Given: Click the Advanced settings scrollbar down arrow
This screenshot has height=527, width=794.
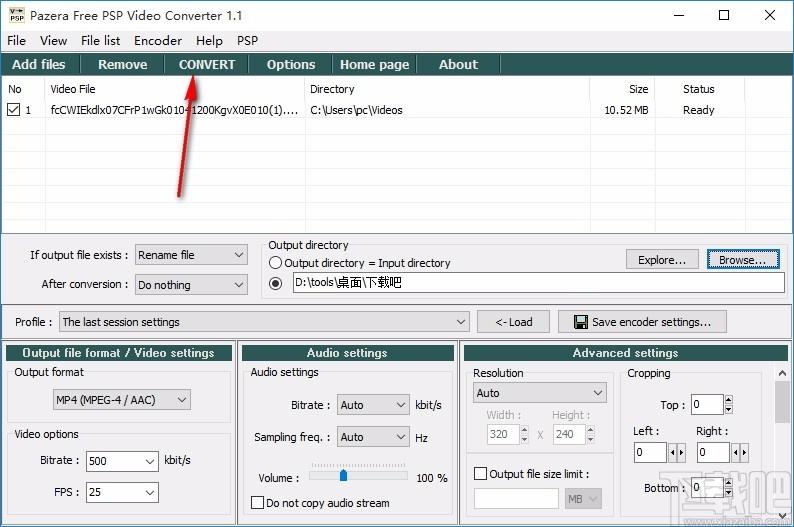Looking at the screenshot, I should coord(782,515).
